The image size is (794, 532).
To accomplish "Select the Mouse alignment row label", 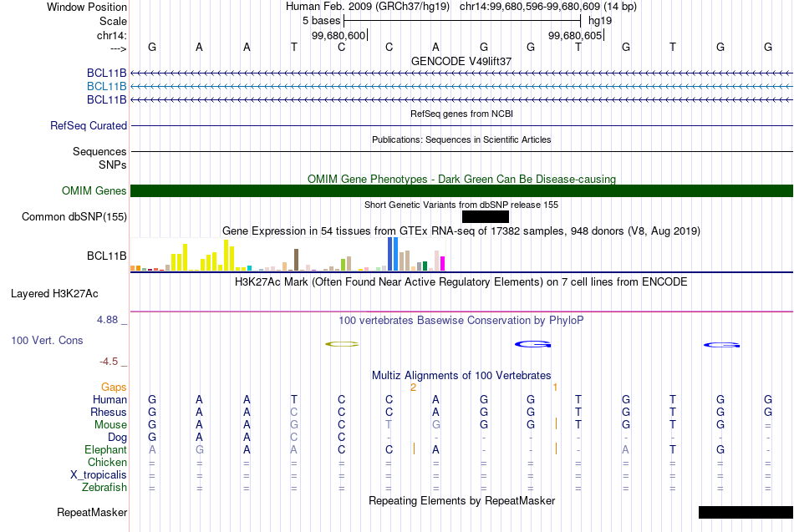I will click(x=110, y=425).
